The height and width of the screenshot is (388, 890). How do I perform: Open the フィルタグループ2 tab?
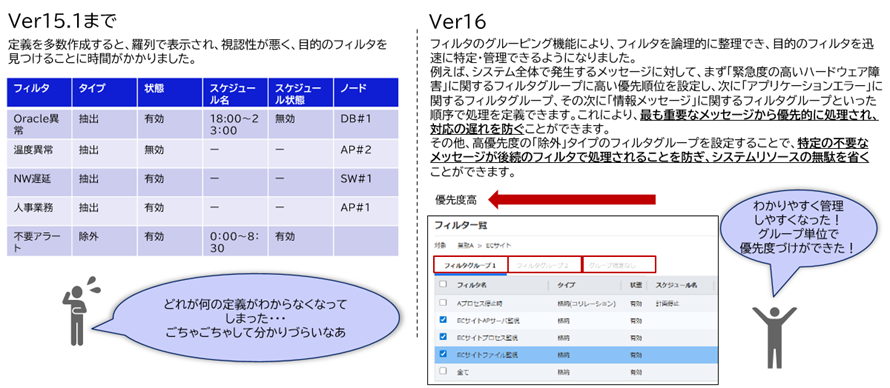(x=544, y=265)
